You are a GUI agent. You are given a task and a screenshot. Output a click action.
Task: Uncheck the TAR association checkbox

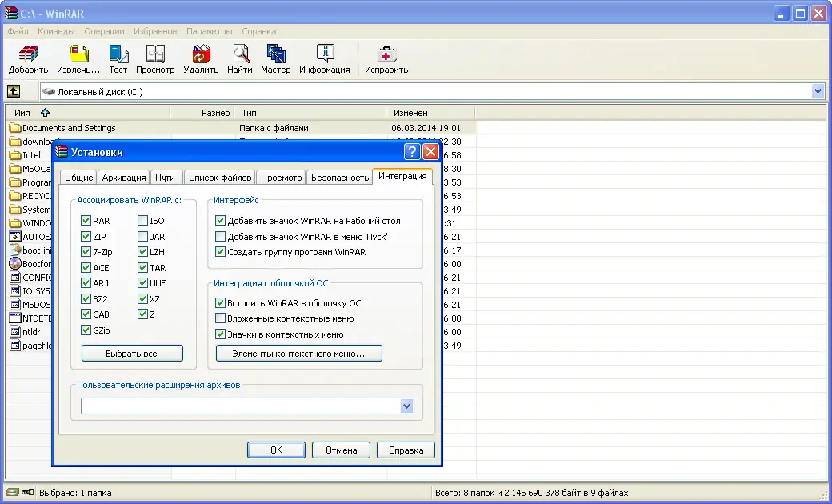[x=142, y=268]
